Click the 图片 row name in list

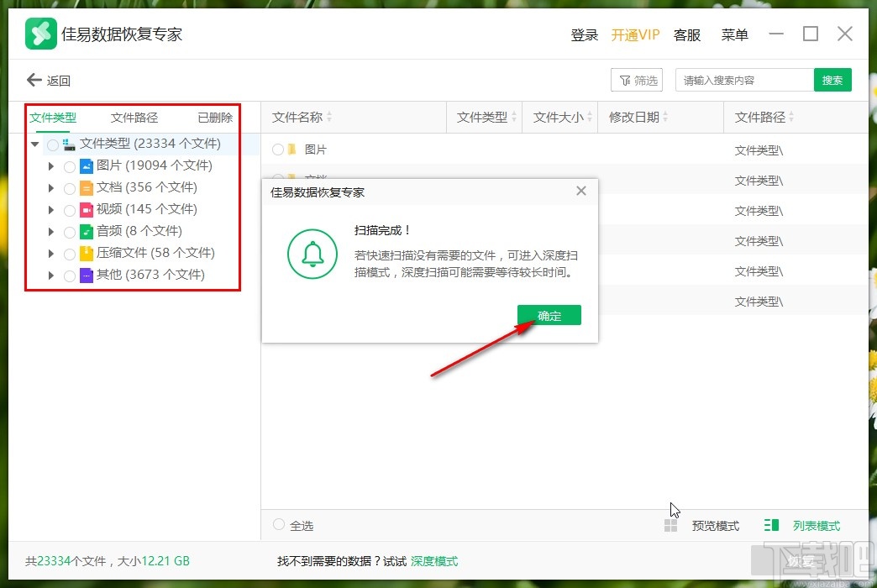pos(316,150)
